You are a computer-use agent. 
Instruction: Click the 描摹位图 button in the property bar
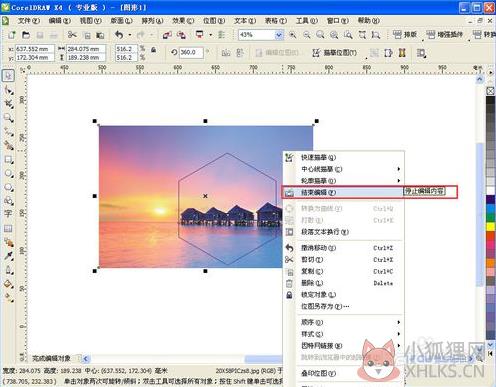(x=334, y=53)
